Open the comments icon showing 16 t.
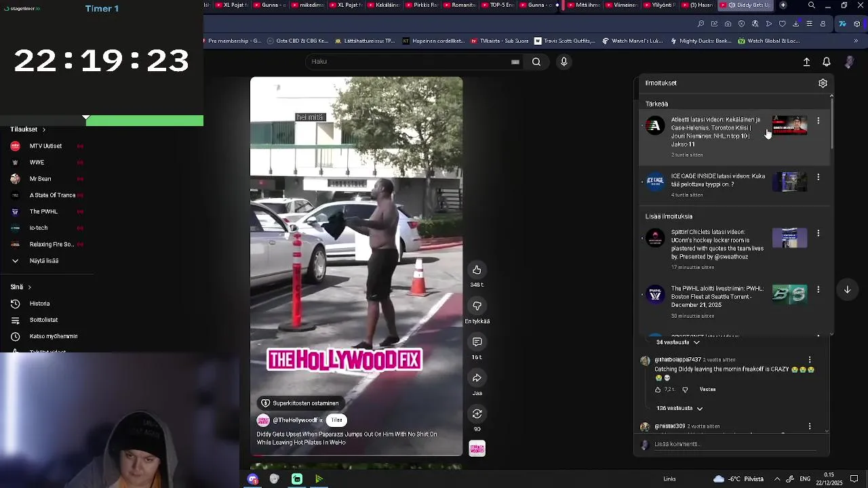The height and width of the screenshot is (488, 868). [477, 342]
